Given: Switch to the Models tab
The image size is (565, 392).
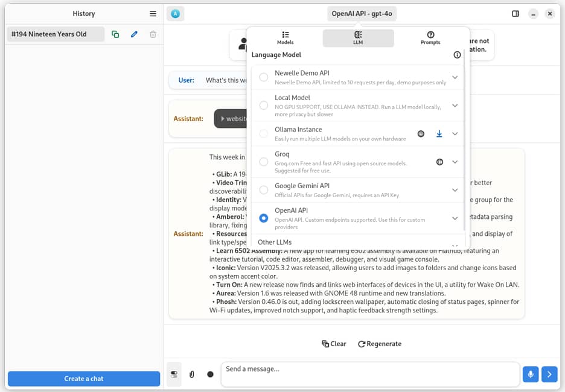Looking at the screenshot, I should point(285,38).
